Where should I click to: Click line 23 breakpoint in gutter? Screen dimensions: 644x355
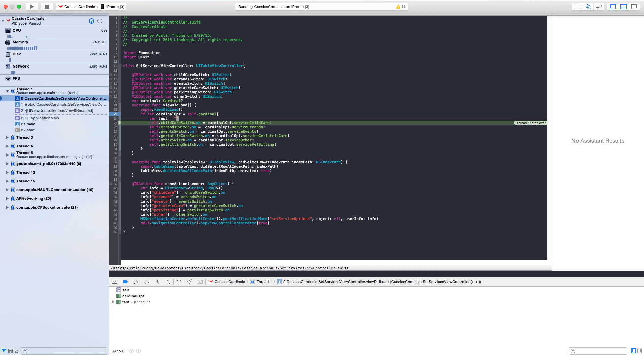coord(114,114)
